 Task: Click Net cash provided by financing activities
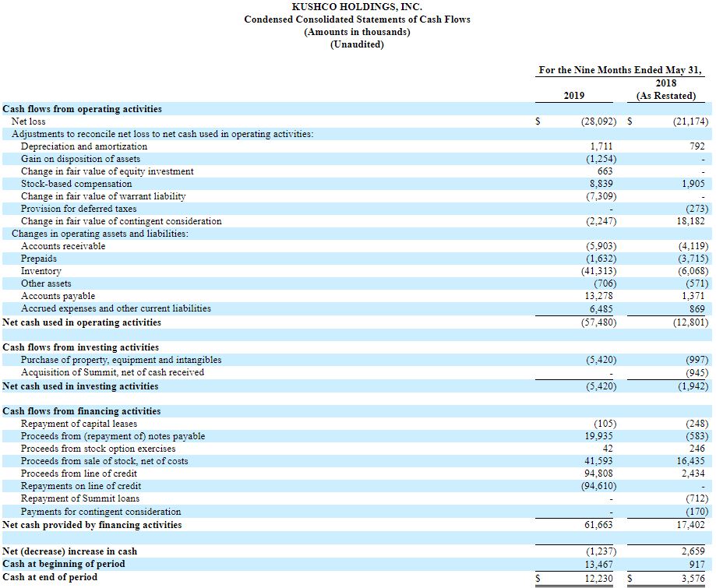click(92, 524)
